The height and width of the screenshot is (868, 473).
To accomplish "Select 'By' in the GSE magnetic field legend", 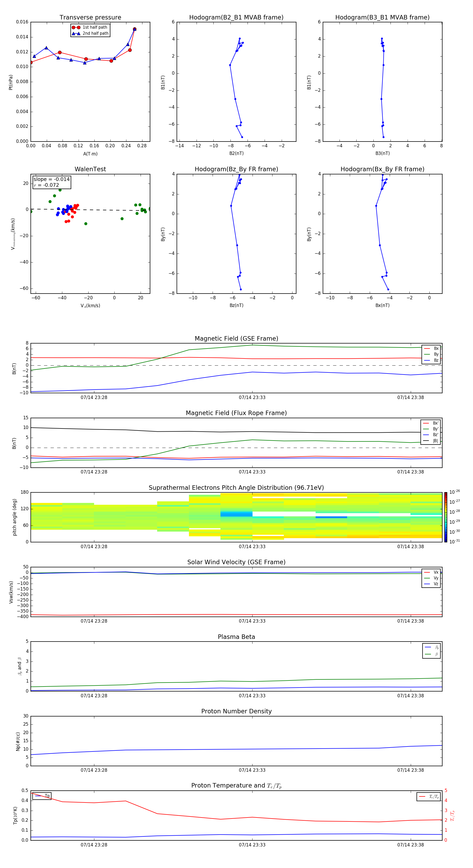I will (x=431, y=354).
